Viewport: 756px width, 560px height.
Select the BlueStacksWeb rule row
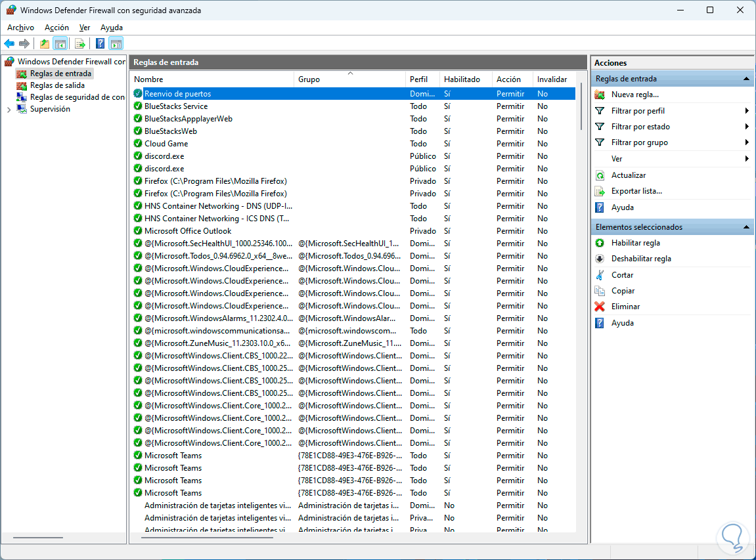click(355, 131)
